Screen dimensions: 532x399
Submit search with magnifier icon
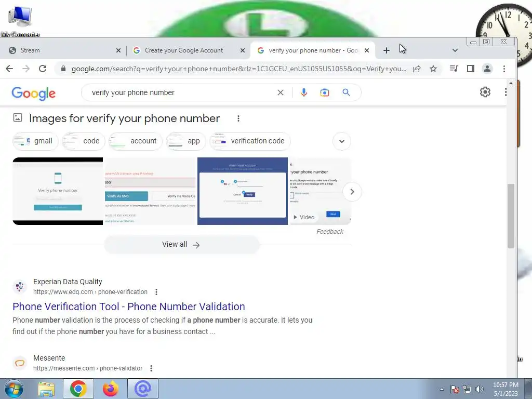click(346, 92)
